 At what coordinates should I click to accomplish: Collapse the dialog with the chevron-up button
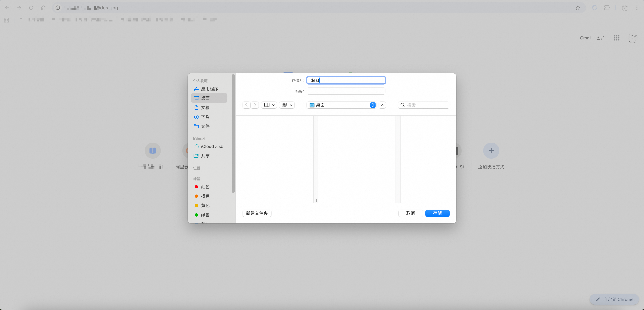click(x=382, y=105)
